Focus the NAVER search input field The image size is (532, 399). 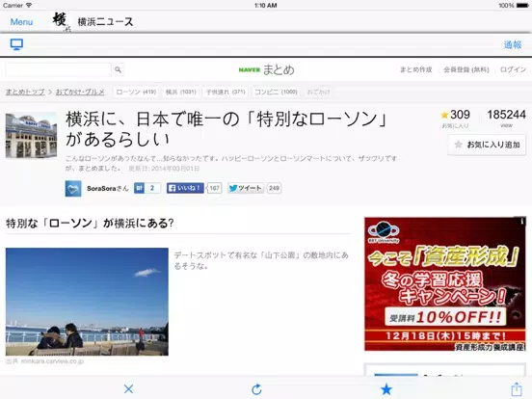59,69
